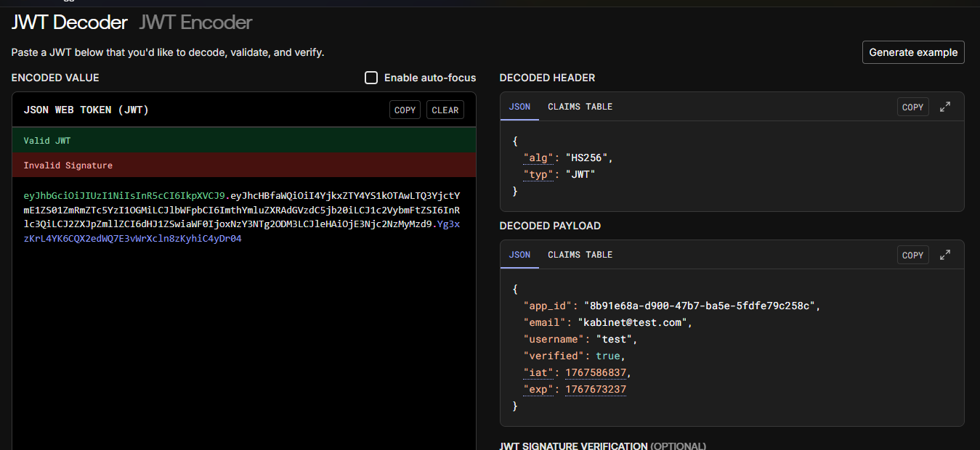Open Claims Table in Decoded Payload
Viewport: 980px width, 450px height.
(x=580, y=255)
